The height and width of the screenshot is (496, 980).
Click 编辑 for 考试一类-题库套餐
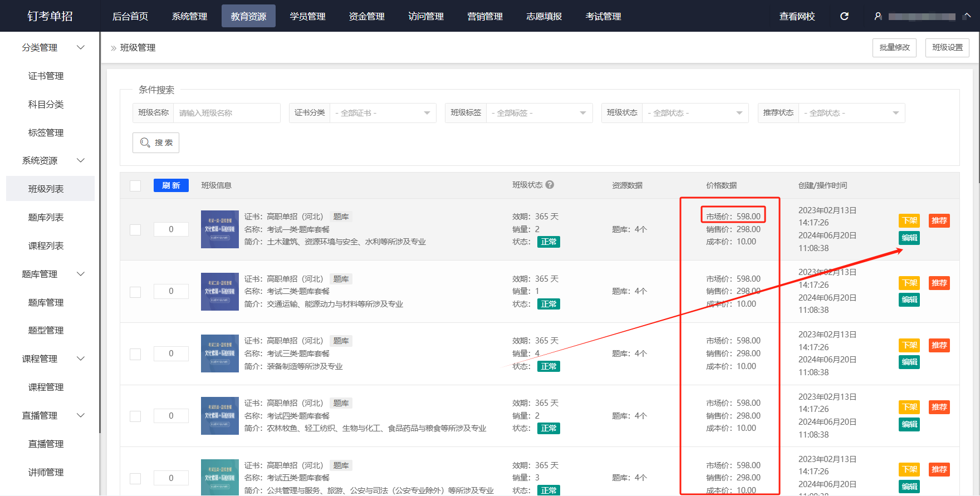point(909,238)
